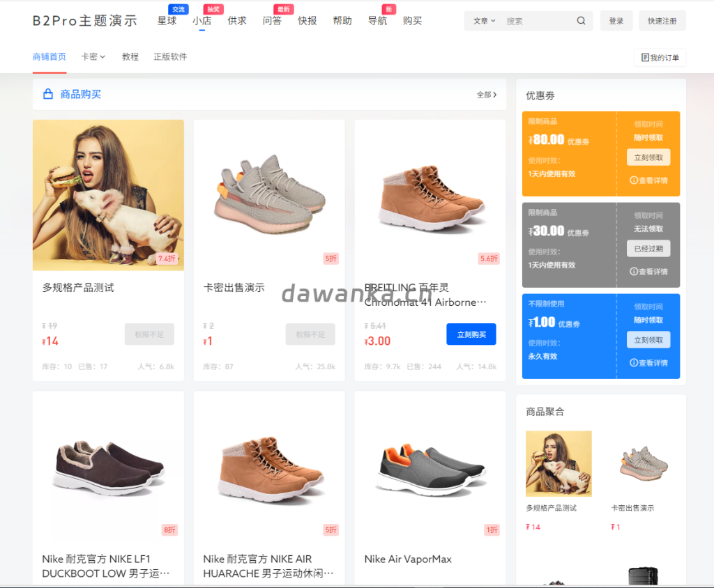This screenshot has width=714, height=588.
Task: Open NIKE LF1 DUCKBOOT LOW product title
Action: tap(106, 566)
